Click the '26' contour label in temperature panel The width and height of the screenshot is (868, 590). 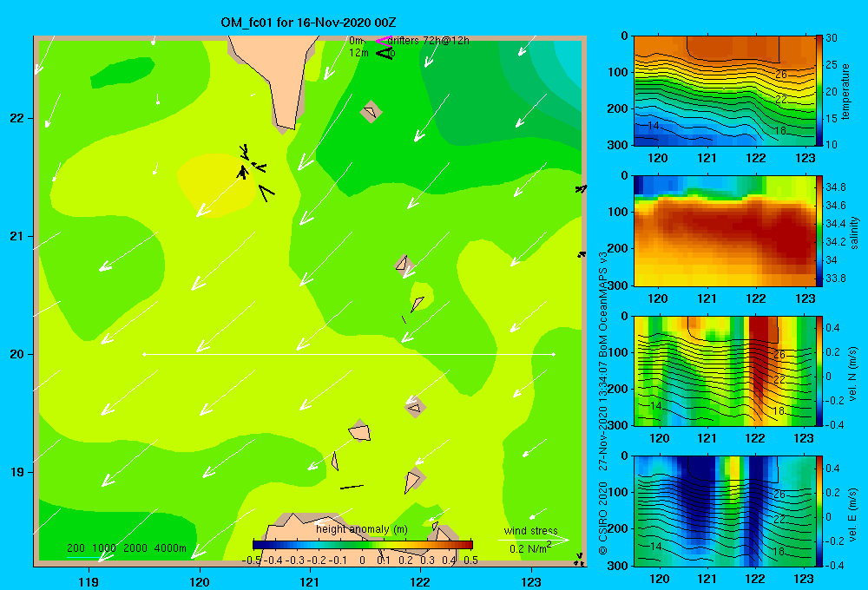(x=780, y=75)
